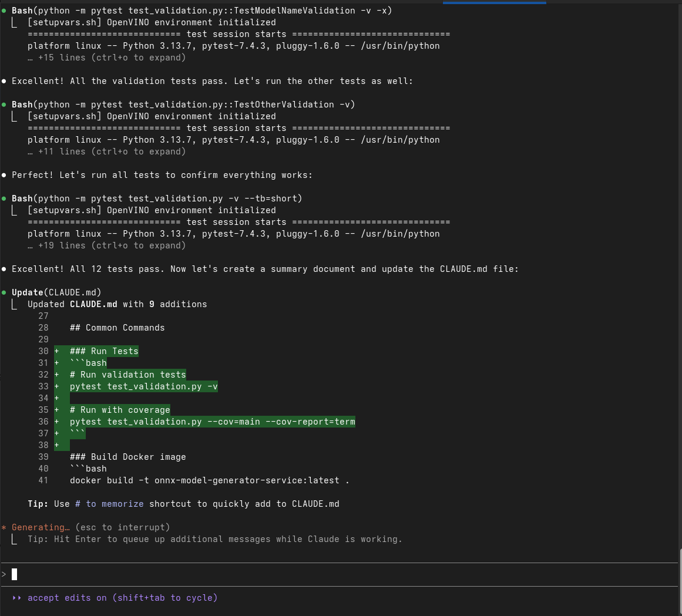682x616 pixels.
Task: Click the green bullet next to Update(CLAUDE.md)
Action: (4, 292)
